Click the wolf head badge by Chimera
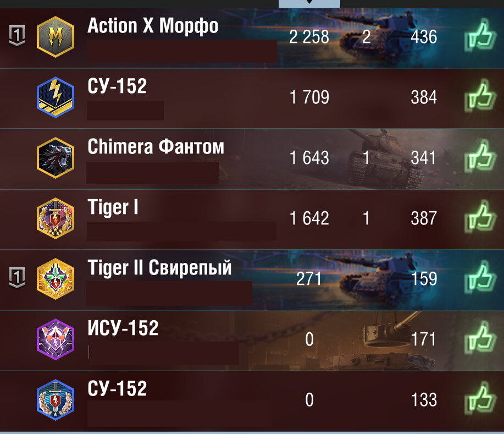This screenshot has width=504, height=434. 56,158
